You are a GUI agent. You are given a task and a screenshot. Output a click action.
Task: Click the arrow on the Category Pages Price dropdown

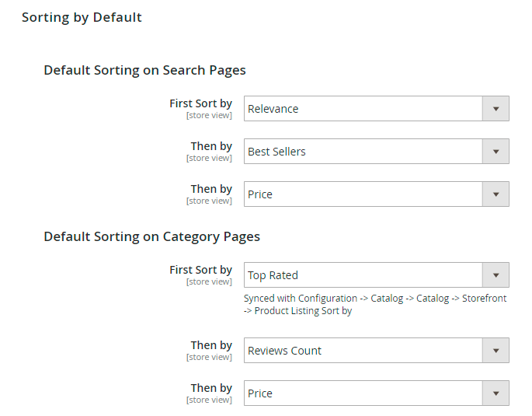[495, 393]
